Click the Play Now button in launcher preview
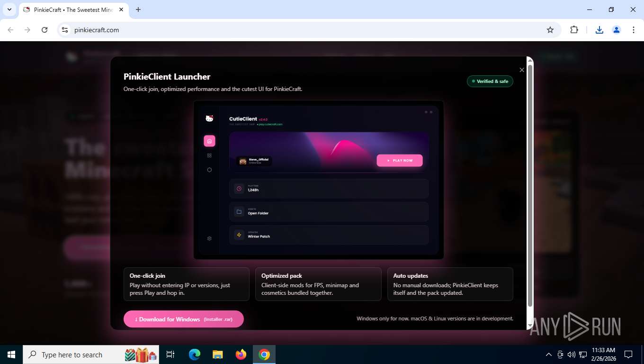The width and height of the screenshot is (644, 364). [x=400, y=161]
